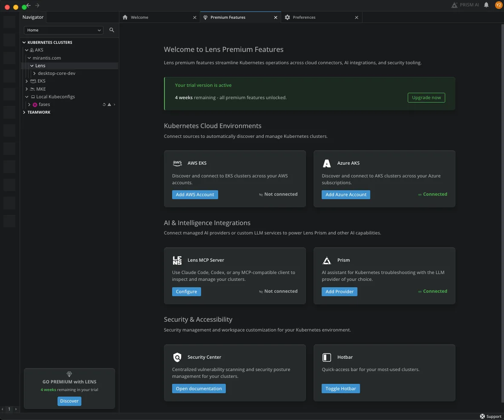Click Add Provider on the Prism card
504x420 pixels.
340,291
